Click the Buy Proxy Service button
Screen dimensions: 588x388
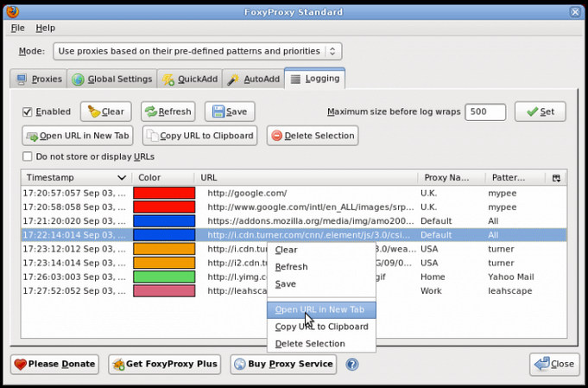click(283, 364)
